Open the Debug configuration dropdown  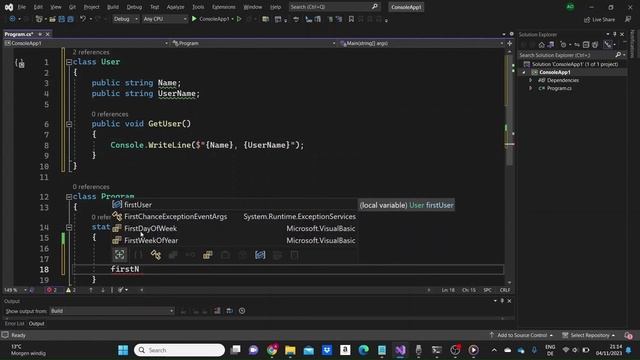125,19
